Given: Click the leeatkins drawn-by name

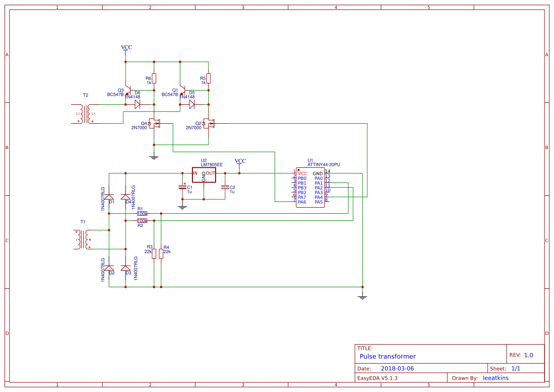Looking at the screenshot, I should (x=496, y=378).
